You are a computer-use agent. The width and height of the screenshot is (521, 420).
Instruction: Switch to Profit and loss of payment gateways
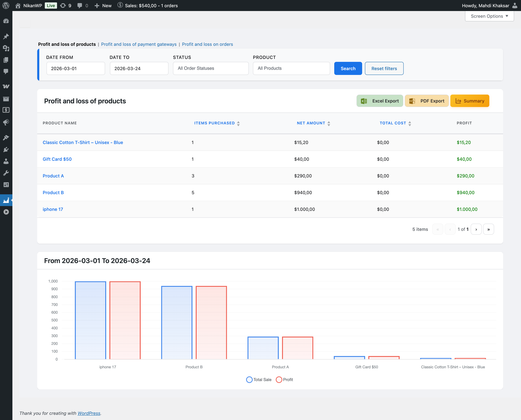coord(139,44)
